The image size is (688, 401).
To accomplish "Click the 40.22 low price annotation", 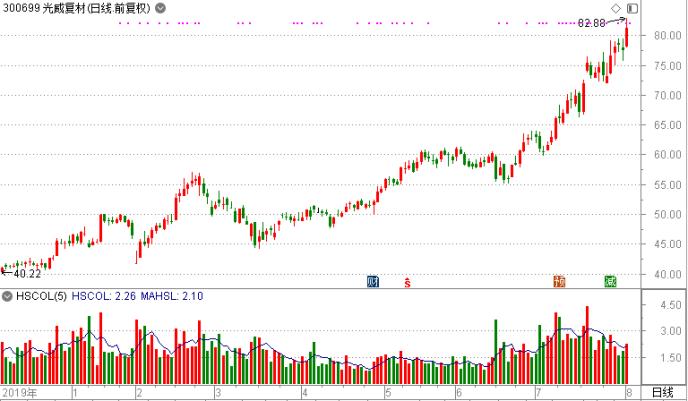I will (26, 273).
